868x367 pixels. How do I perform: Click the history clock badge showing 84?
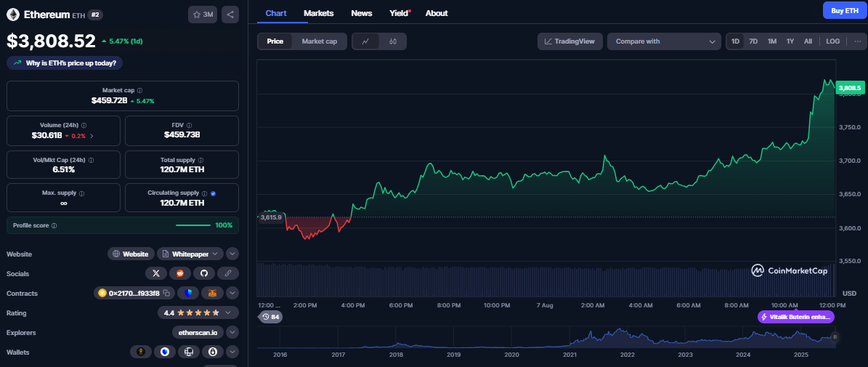pyautogui.click(x=271, y=317)
